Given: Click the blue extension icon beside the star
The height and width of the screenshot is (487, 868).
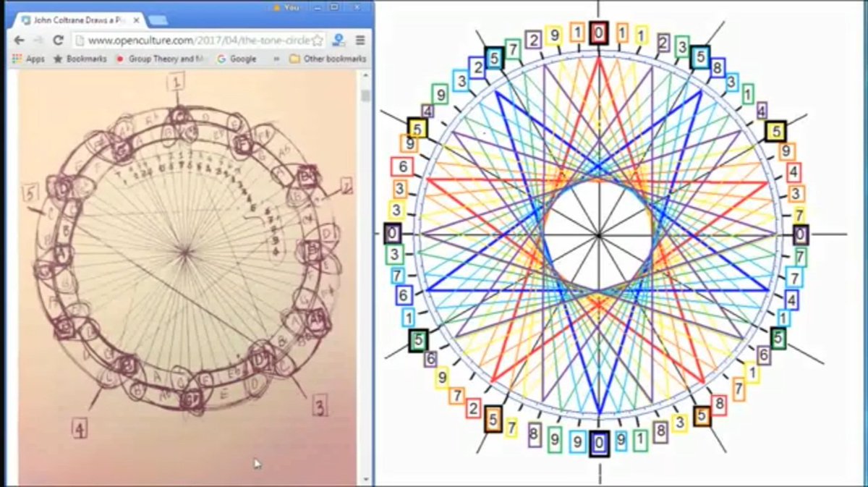Looking at the screenshot, I should (338, 41).
